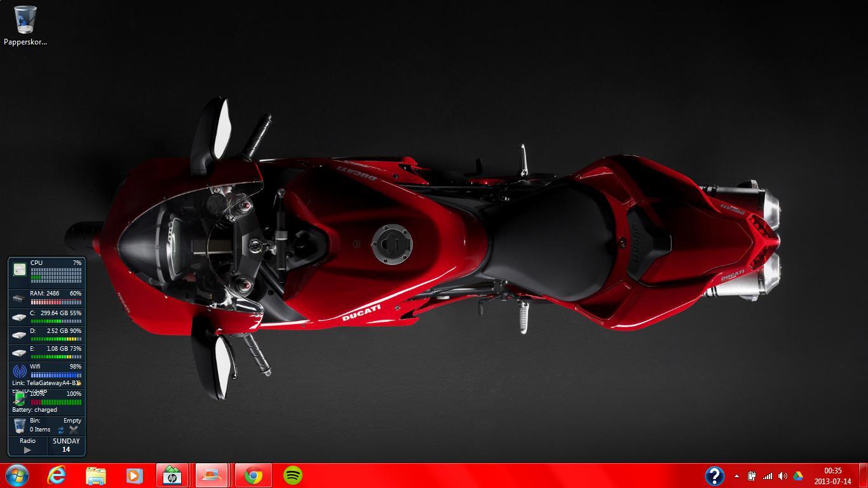Viewport: 868px width, 488px height.
Task: Open the clock showing 00:35
Action: (x=832, y=476)
